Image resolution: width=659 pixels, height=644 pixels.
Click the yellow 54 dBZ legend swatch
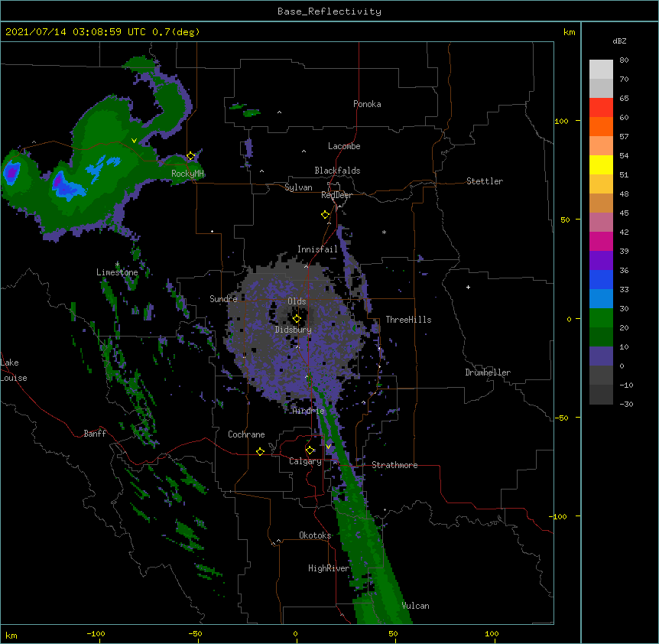pyautogui.click(x=601, y=164)
